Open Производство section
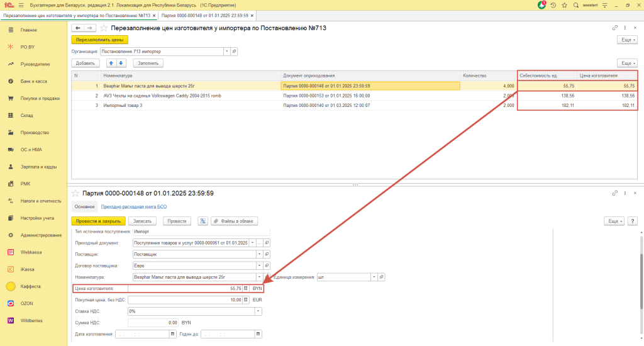Screen dimensions: 644x346 click(x=35, y=132)
